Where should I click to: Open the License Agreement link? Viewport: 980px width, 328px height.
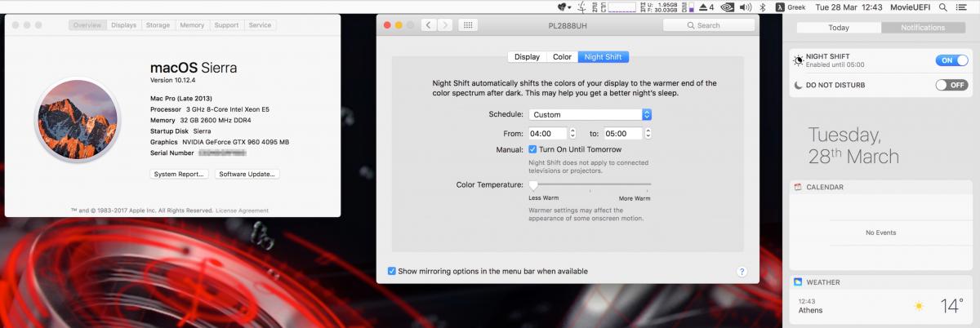[242, 211]
